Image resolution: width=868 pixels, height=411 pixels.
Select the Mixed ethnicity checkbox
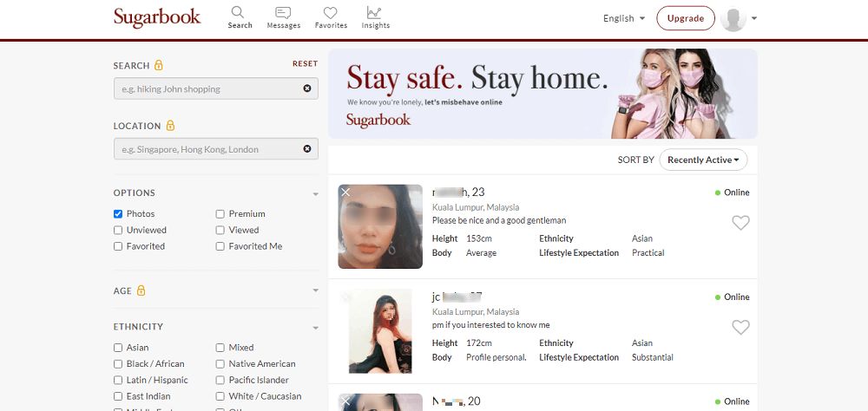[x=220, y=348]
